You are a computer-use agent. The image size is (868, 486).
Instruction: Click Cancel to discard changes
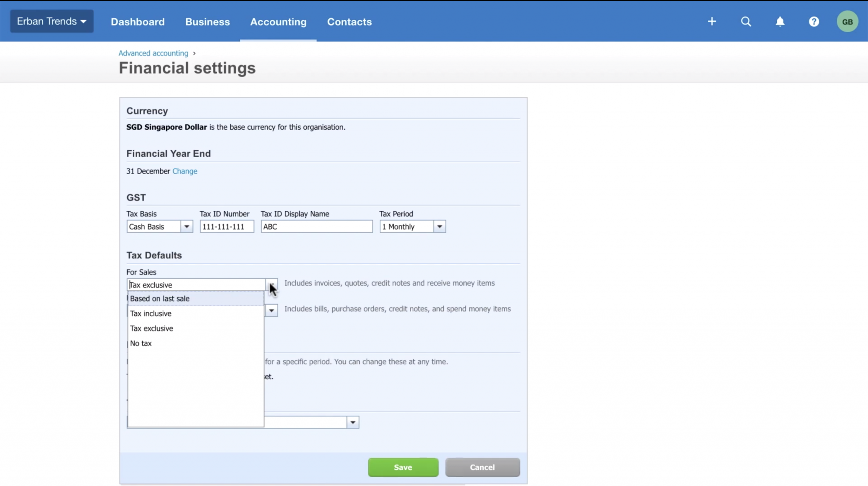(482, 467)
